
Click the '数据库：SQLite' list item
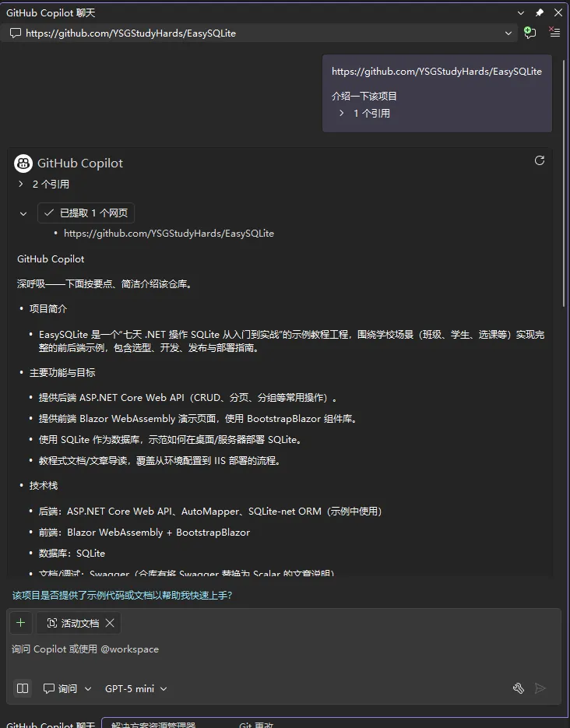[72, 554]
